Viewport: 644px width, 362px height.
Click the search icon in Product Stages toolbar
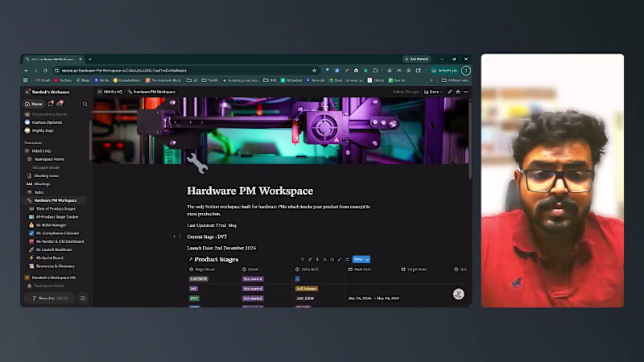pos(332,259)
